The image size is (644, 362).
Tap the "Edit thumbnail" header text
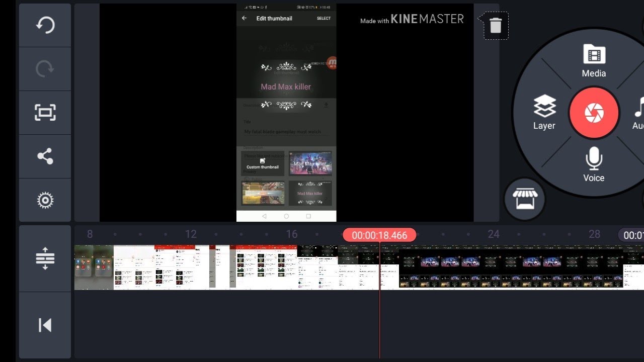274,19
